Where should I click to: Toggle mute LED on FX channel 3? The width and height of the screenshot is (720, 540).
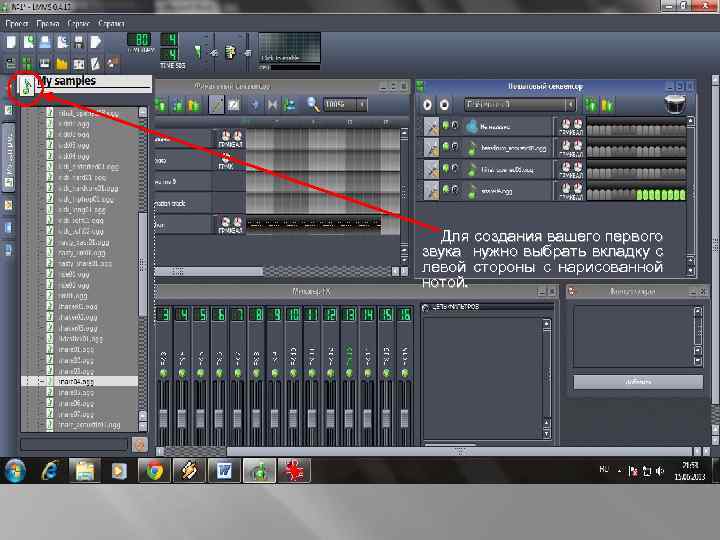163,374
